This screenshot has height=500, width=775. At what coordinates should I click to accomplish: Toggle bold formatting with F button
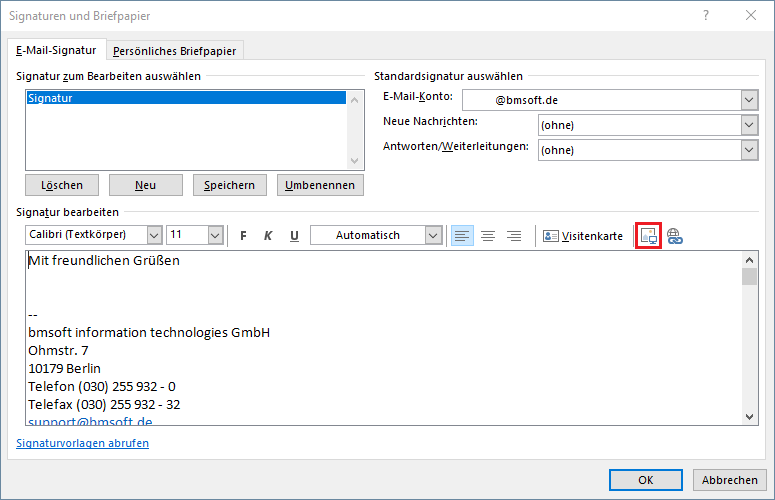point(243,236)
